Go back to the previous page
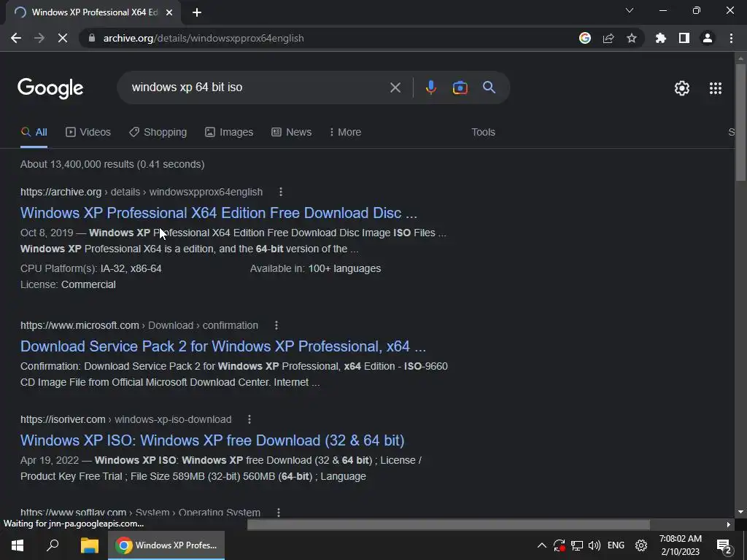This screenshot has width=747, height=560. (16, 38)
